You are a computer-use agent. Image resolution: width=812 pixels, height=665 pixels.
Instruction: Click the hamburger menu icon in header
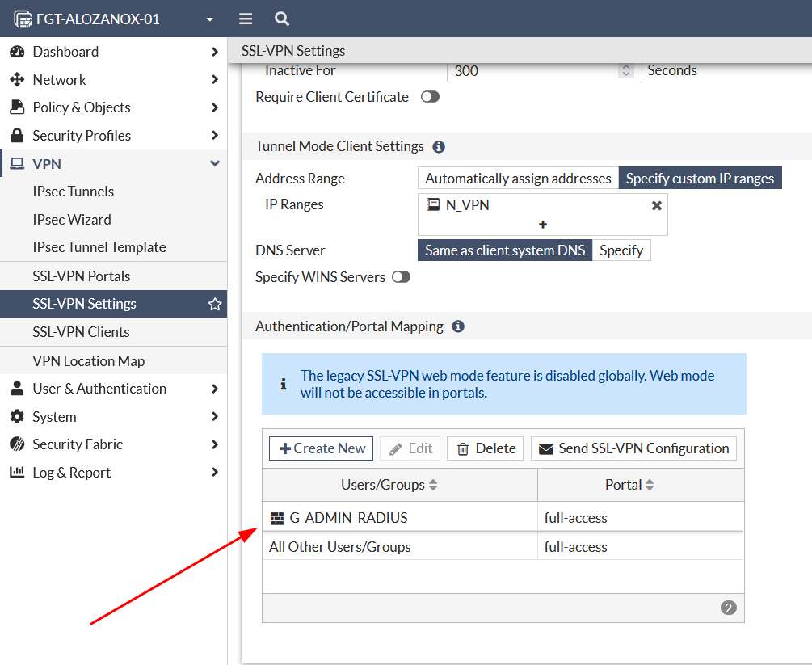coord(246,19)
